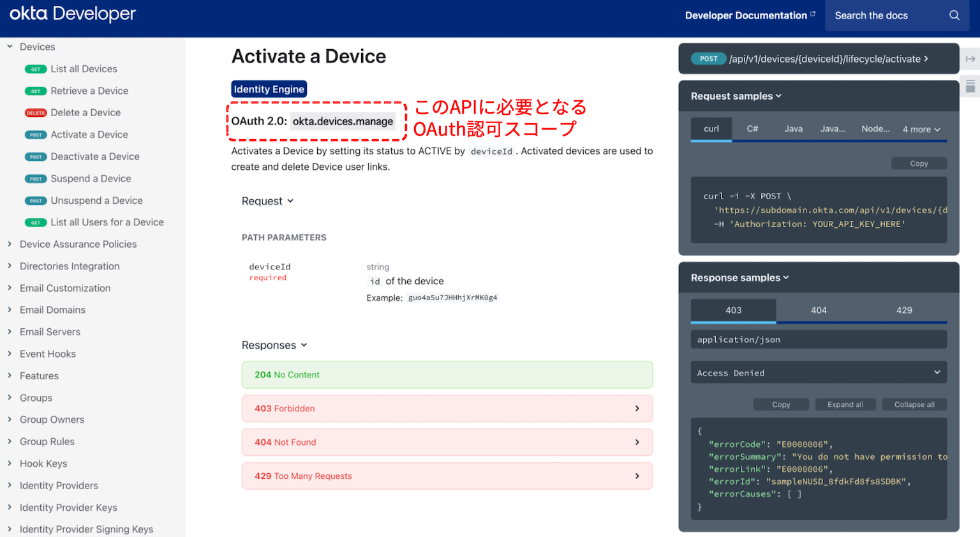Viewport: 980px width, 537px height.
Task: Click the Okta Developer logo
Action: pyautogui.click(x=72, y=14)
